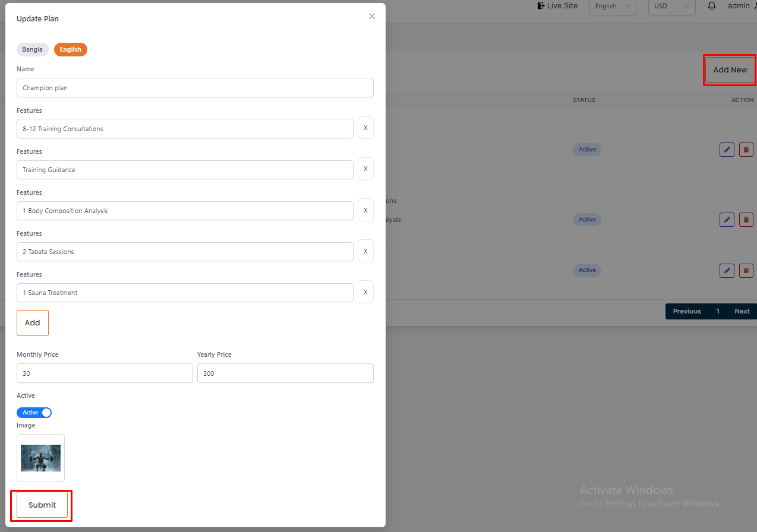Screen dimensions: 757x532
Task: Select the English language tab
Action: pyautogui.click(x=71, y=50)
